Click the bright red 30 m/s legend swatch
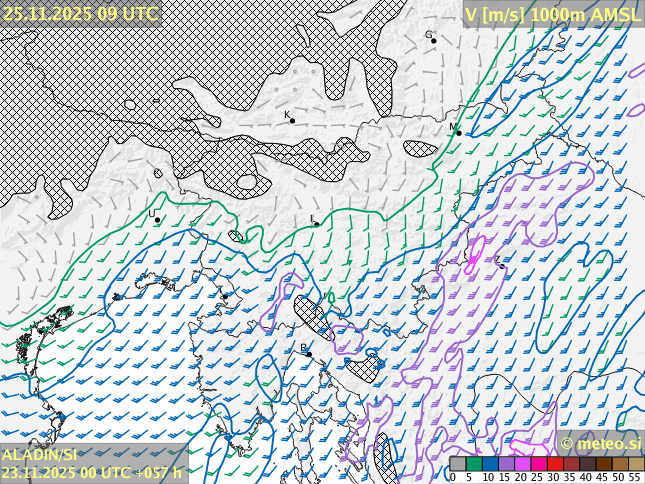This screenshot has height=484, width=645. tap(554, 464)
